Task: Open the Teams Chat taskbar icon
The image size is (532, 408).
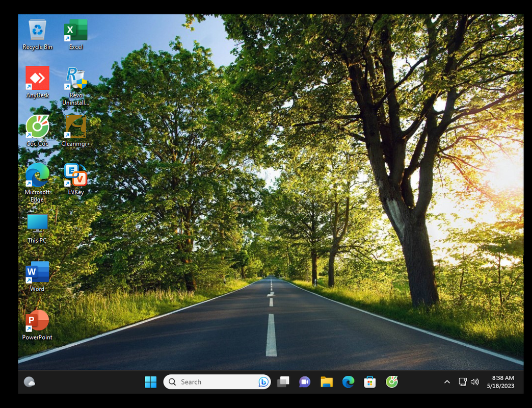Action: [305, 382]
